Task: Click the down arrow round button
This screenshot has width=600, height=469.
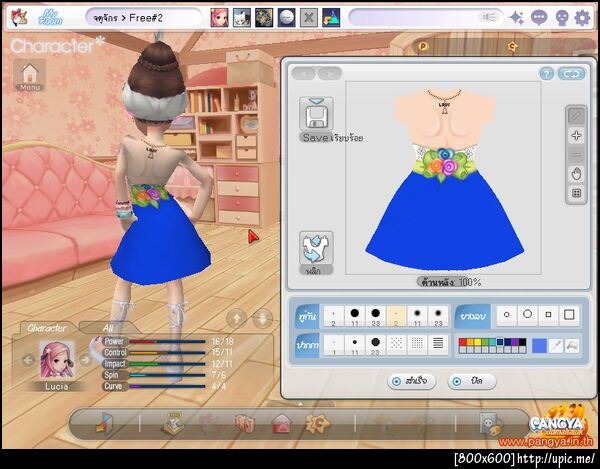Action: (x=263, y=318)
